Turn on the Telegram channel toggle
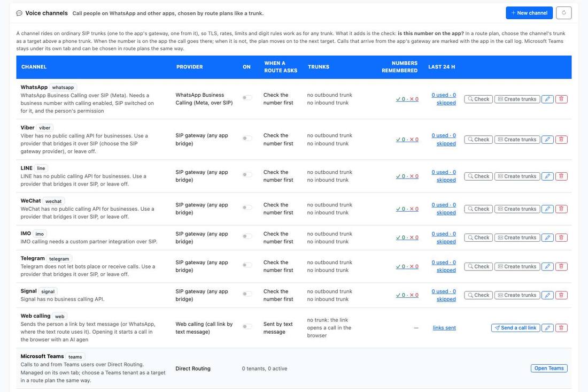 (x=247, y=265)
